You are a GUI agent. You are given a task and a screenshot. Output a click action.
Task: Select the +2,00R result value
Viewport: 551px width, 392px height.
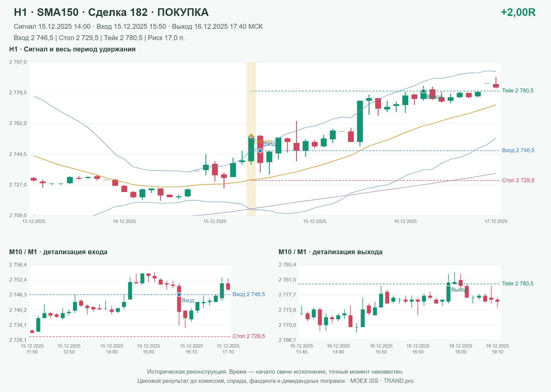(518, 12)
